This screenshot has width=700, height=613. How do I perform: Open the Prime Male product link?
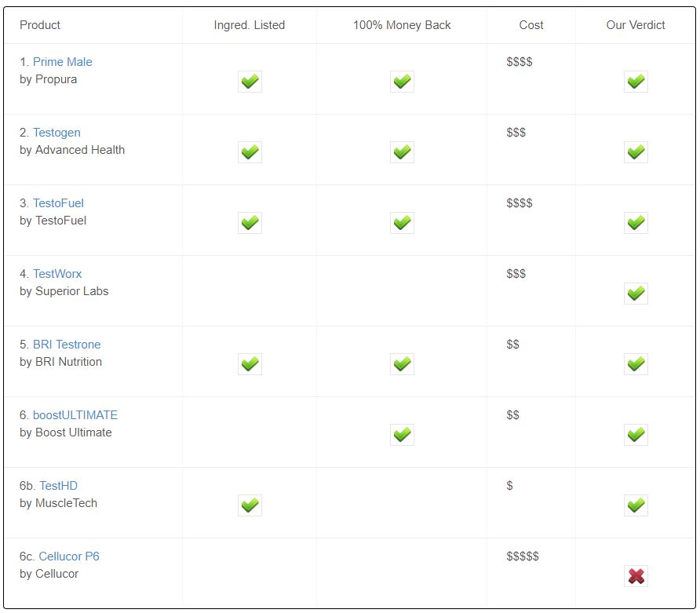(x=62, y=62)
